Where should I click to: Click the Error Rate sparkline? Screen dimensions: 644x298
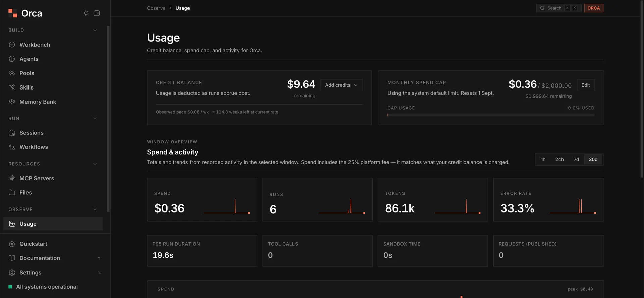[573, 206]
